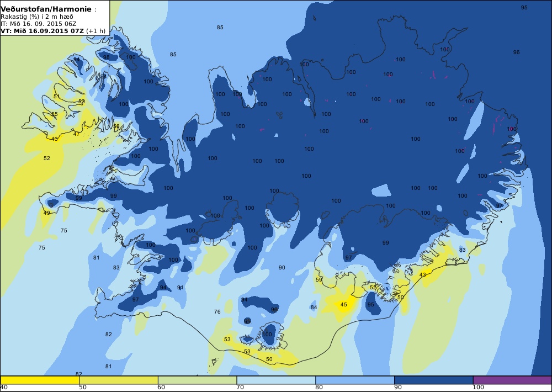Select the 'IT: Mið 16. 09. 2015 06Z' line
Image resolution: width=552 pixels, height=392 pixels.
pos(39,24)
